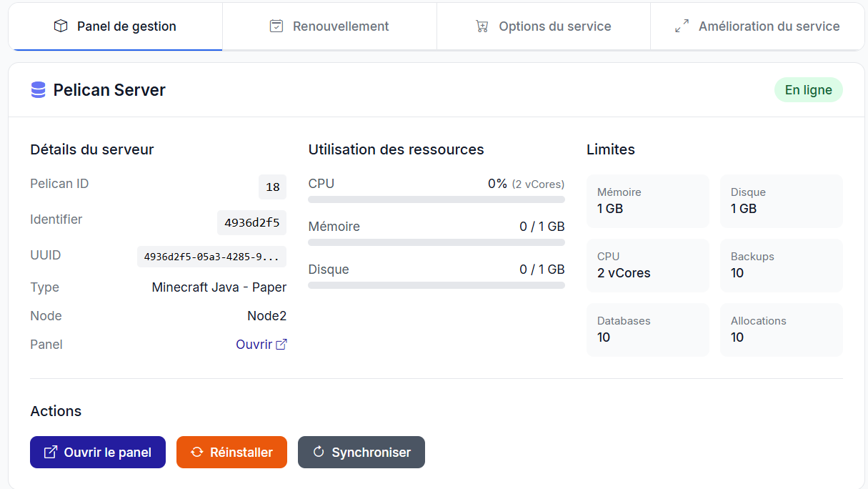
Task: Click the truncated UUID value
Action: click(x=211, y=257)
